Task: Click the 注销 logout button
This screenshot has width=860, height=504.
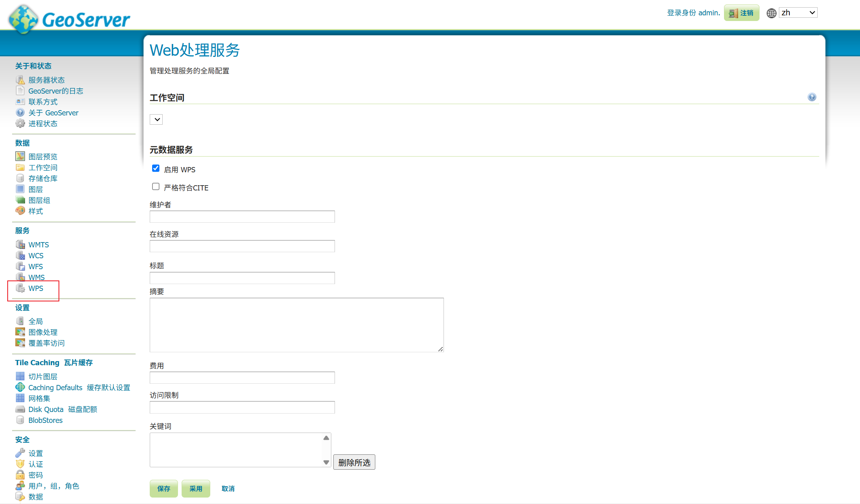Action: [741, 13]
